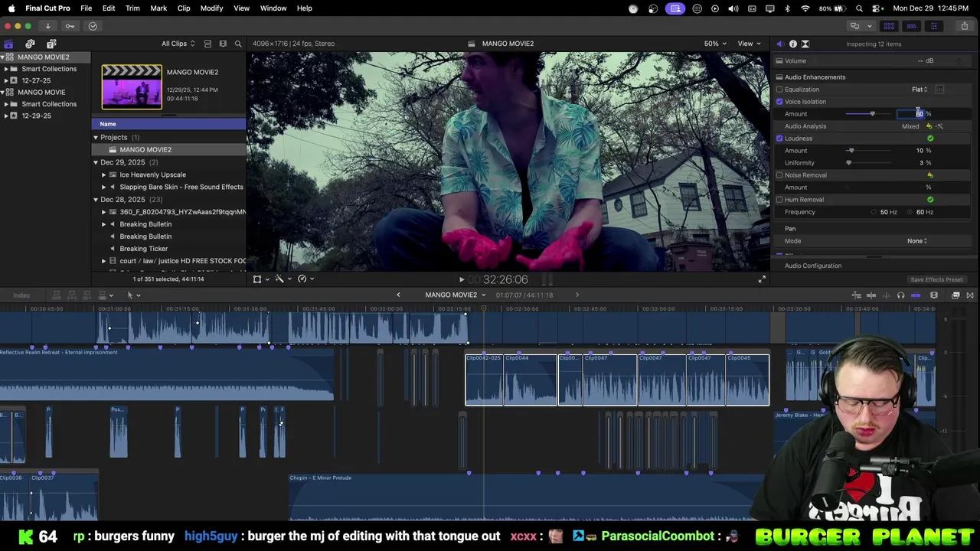Click the Save Effects Preset button
This screenshot has height=551, width=980.
936,279
